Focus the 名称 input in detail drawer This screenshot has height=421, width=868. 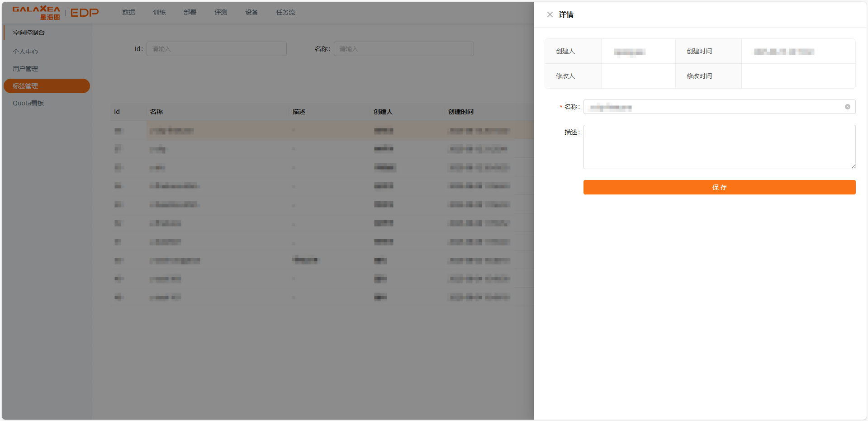pyautogui.click(x=715, y=107)
